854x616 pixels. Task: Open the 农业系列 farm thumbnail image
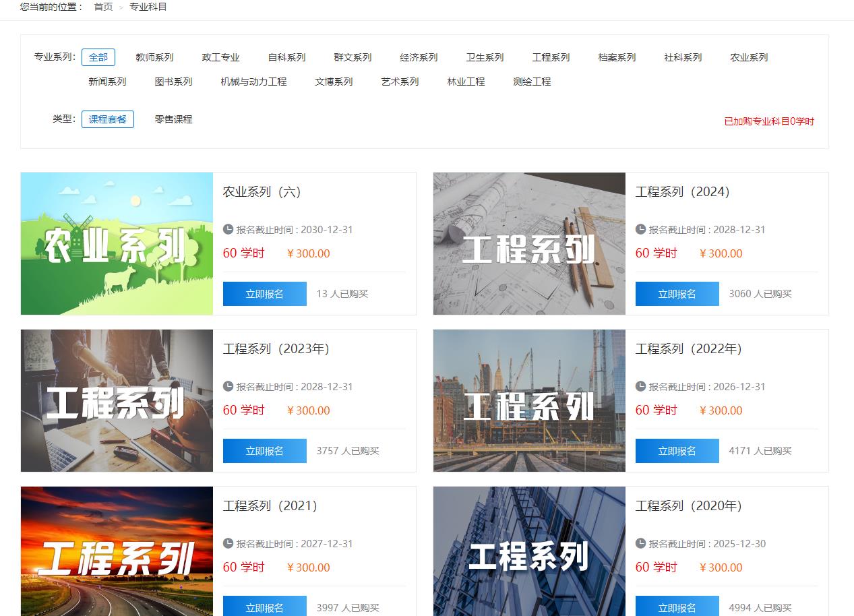pos(117,243)
